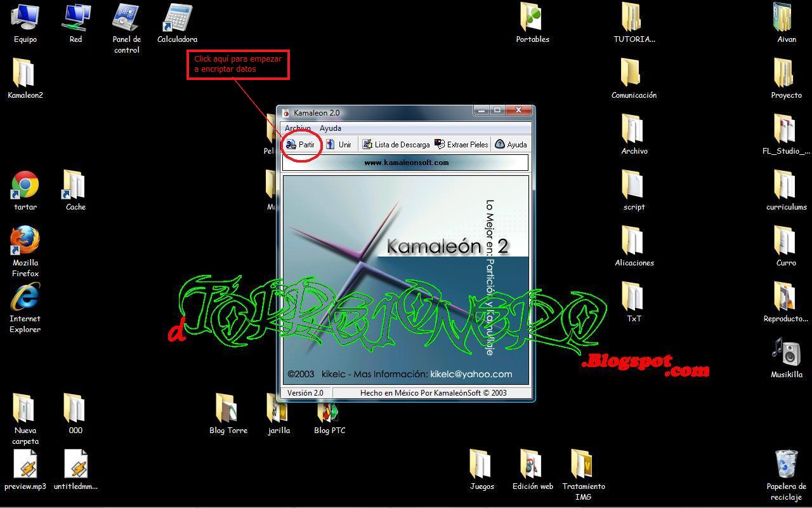
Task: Click the Partir toolbar button
Action: coord(300,145)
